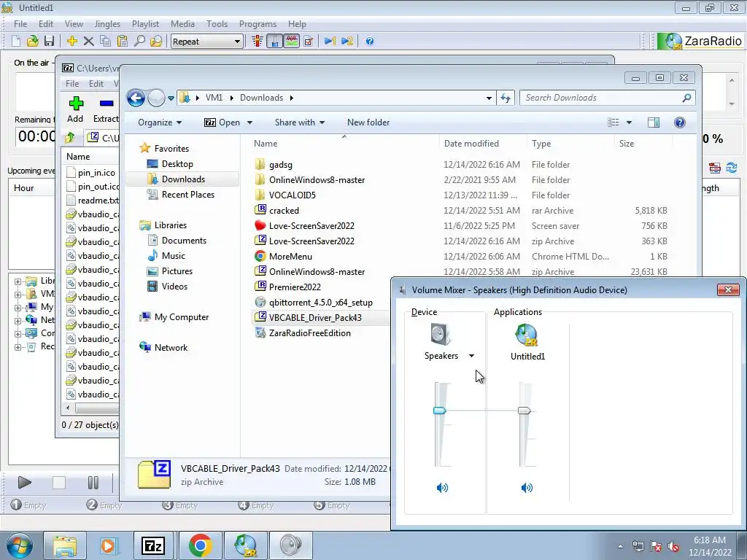Click the ZaraRadio Stop button

coord(58,483)
